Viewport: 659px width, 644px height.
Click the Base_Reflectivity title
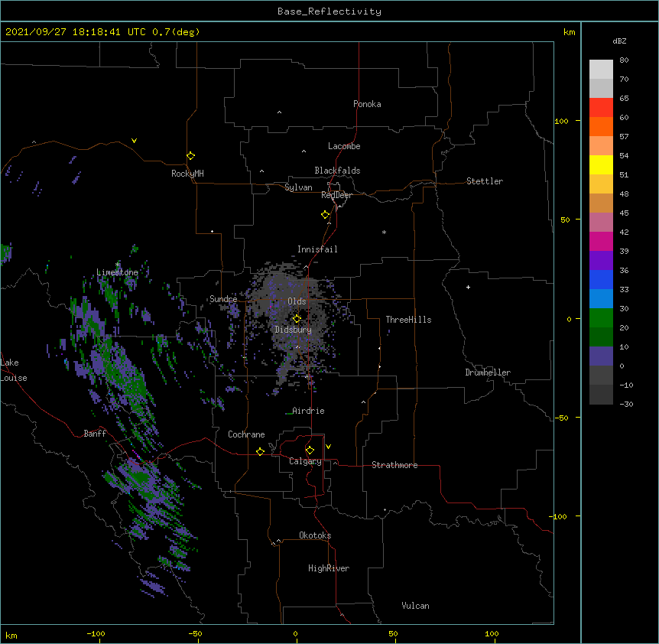click(x=329, y=11)
